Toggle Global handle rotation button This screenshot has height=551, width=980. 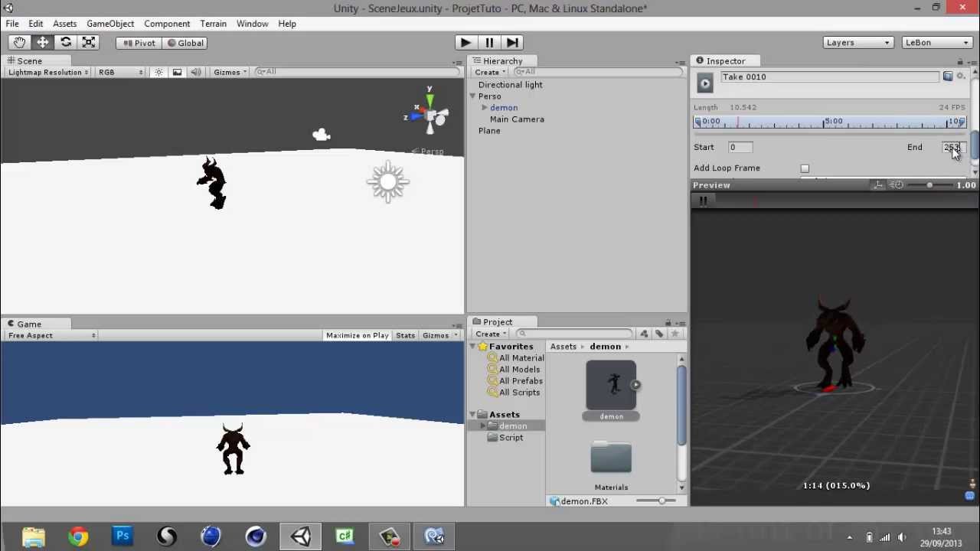[185, 43]
